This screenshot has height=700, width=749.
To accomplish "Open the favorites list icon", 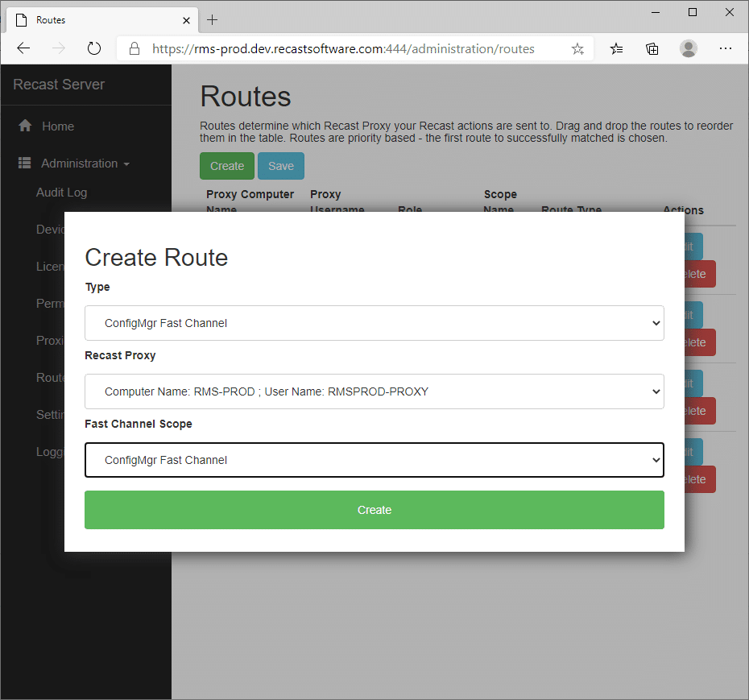I will [x=616, y=48].
